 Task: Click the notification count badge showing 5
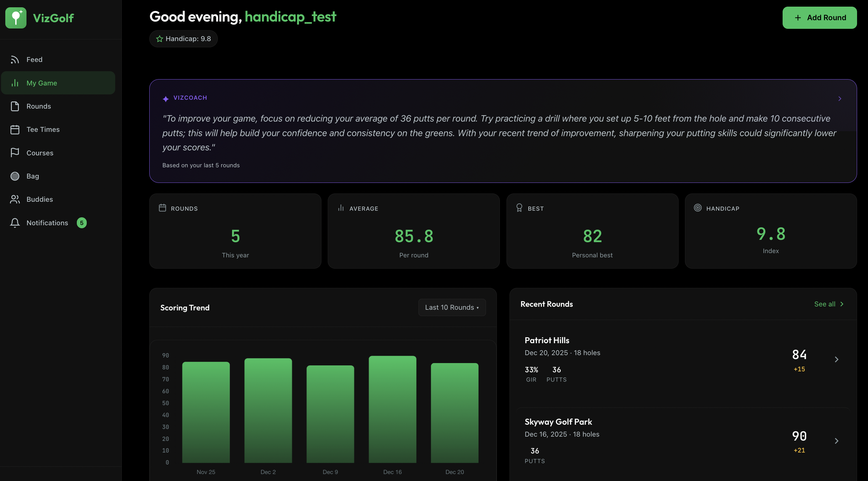point(82,223)
